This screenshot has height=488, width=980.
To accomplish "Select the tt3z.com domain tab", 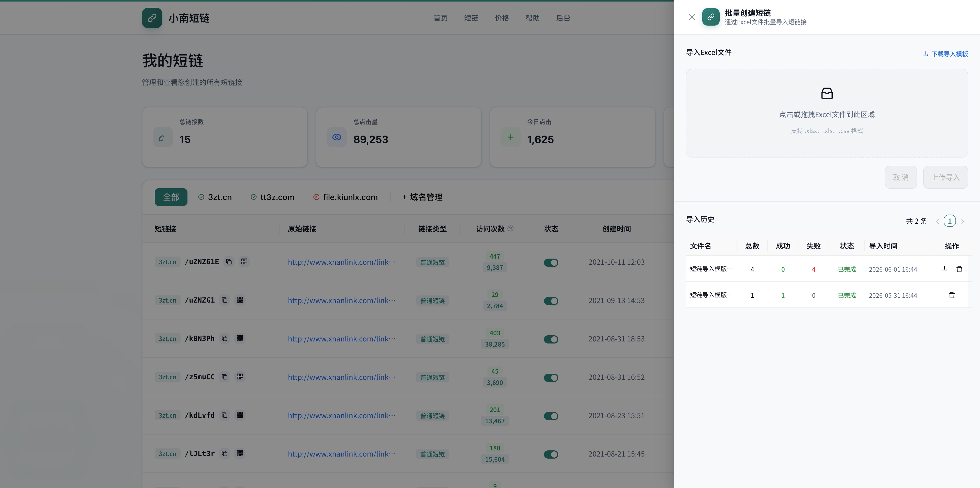I will [x=272, y=197].
